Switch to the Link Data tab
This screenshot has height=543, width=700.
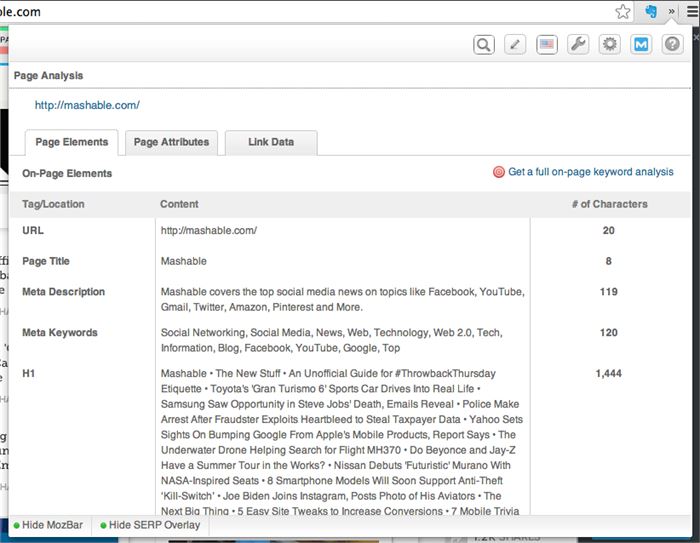[x=271, y=142]
